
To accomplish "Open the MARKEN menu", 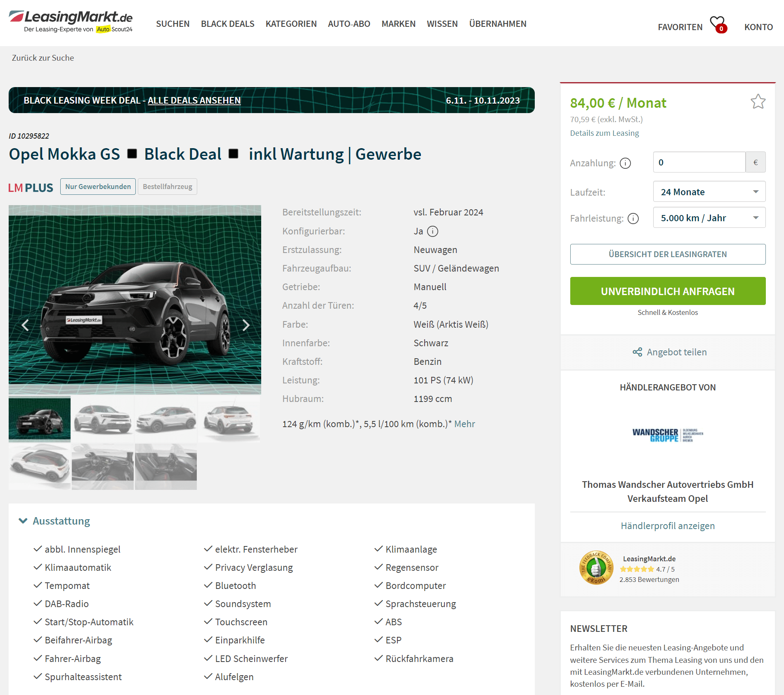I will click(399, 24).
